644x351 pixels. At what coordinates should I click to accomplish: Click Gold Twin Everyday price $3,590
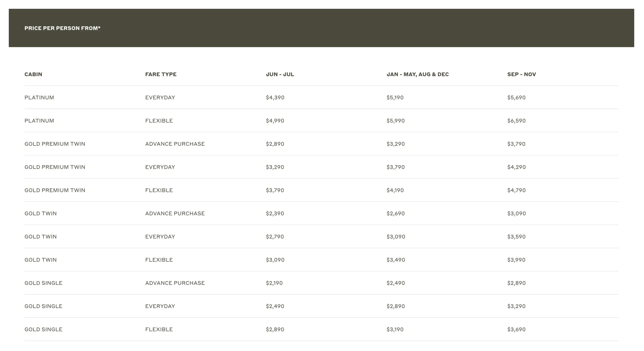point(516,237)
